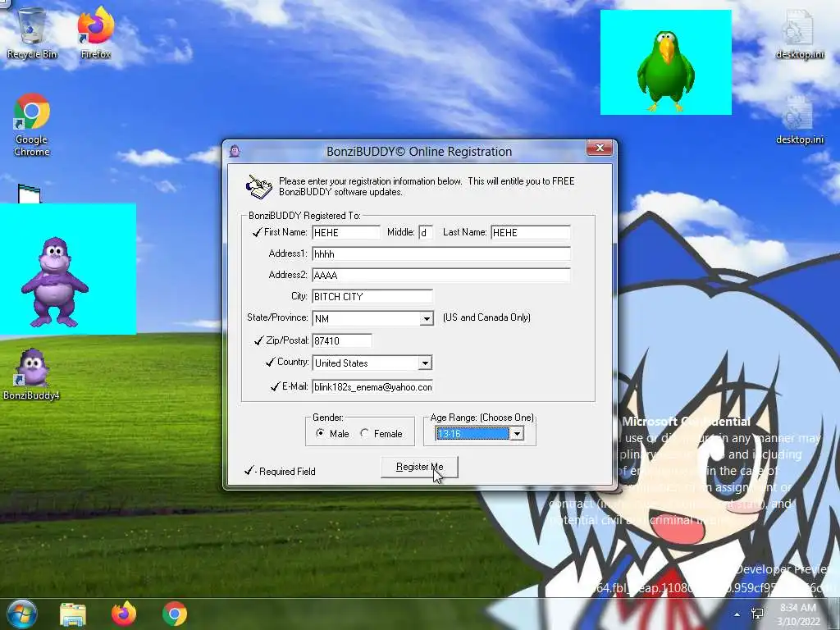Launch Firefox from the taskbar
This screenshot has width=840, height=630.
[124, 614]
